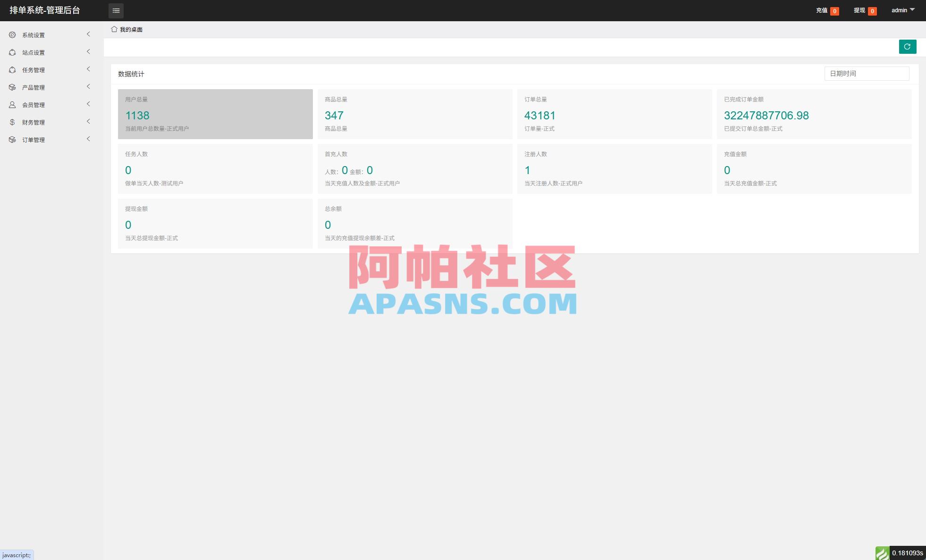Click the home icon beside 我的桌面

click(114, 29)
